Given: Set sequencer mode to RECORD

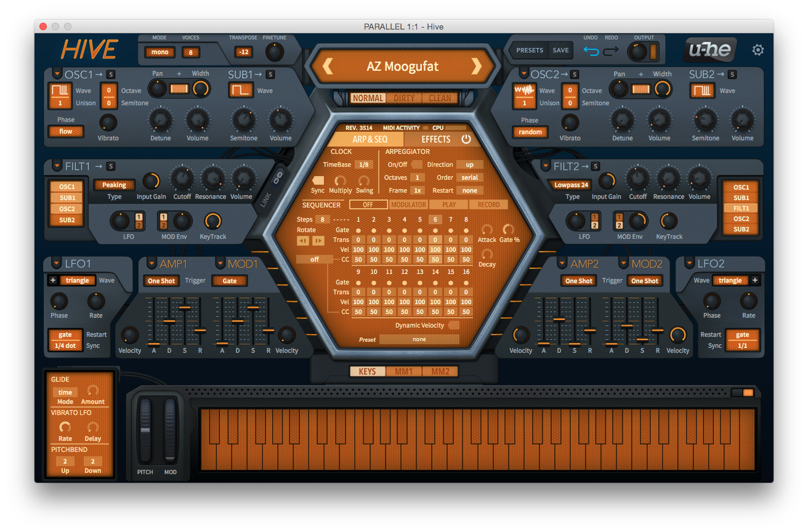Looking at the screenshot, I should click(x=488, y=204).
